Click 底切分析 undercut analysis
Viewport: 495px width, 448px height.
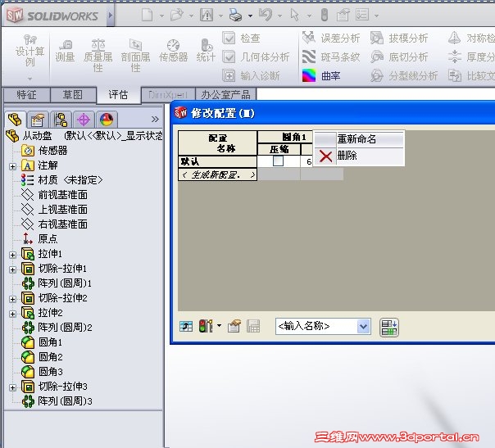click(x=399, y=57)
